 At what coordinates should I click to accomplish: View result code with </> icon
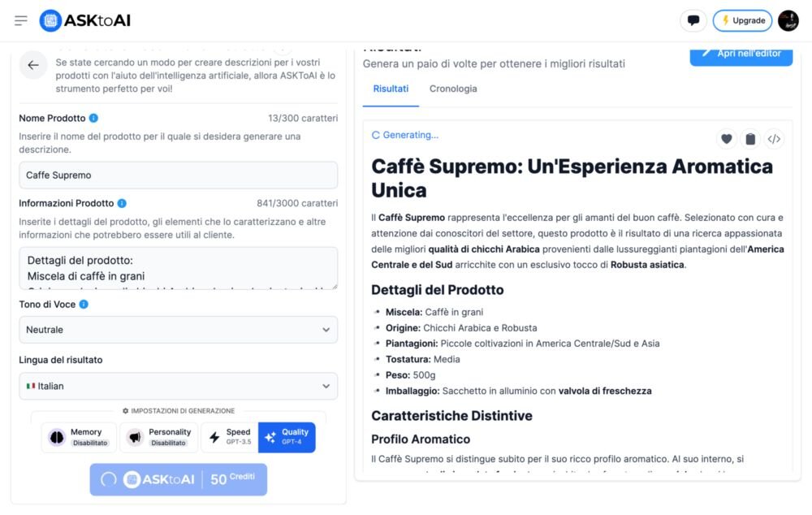(774, 139)
